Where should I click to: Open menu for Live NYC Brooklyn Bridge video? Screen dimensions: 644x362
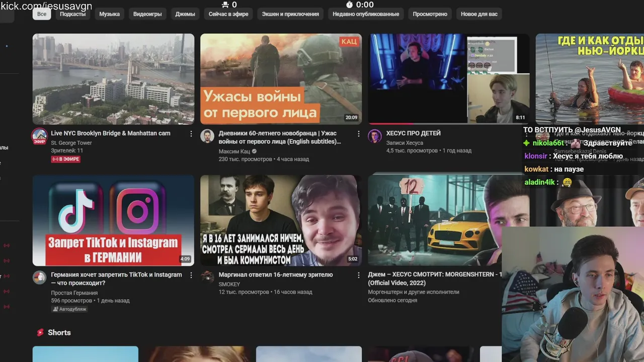(191, 134)
